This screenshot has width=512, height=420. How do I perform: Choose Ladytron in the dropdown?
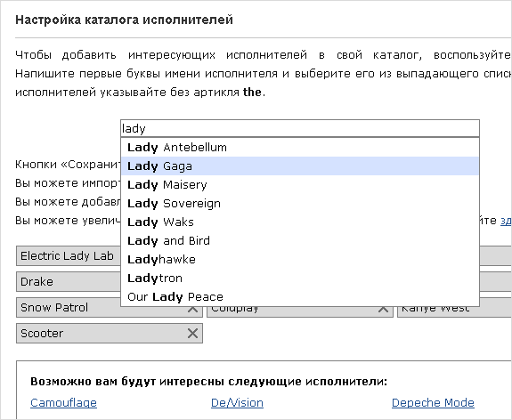tap(300, 278)
